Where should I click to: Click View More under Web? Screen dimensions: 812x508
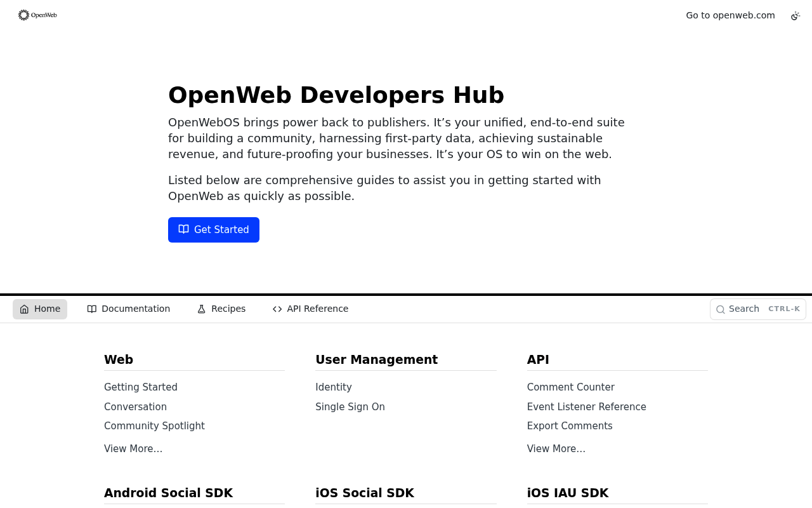(133, 449)
